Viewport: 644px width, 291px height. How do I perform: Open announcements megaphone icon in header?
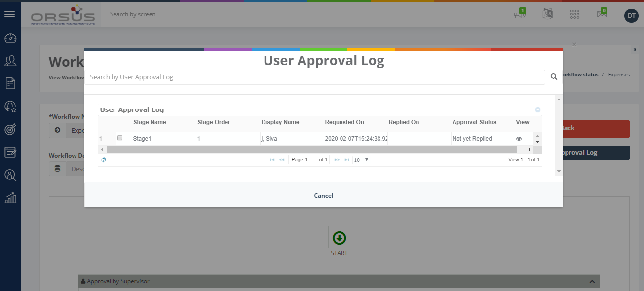pyautogui.click(x=520, y=14)
